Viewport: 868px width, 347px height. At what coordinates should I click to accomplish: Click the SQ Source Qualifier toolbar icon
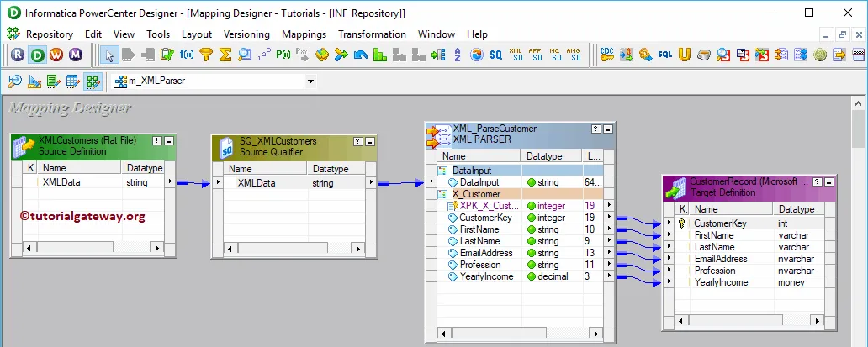495,55
